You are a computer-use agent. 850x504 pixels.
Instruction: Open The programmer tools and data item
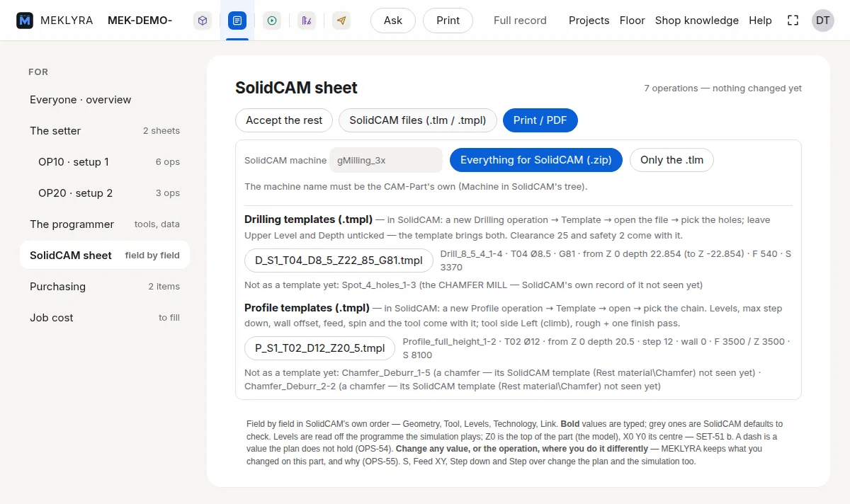tap(105, 224)
